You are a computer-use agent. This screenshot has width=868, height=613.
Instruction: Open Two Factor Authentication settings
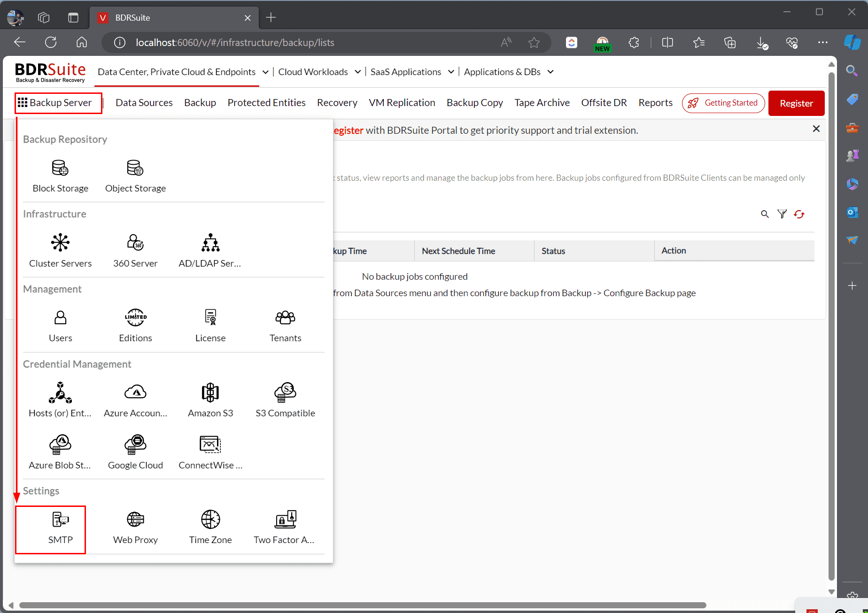pos(285,528)
